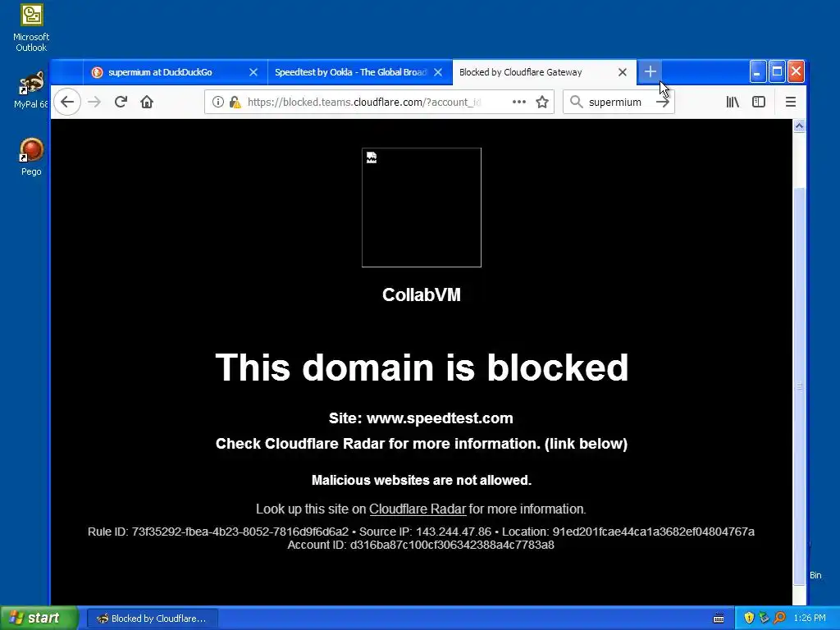Screen dimensions: 840x630
Task: Click the 1:26 PM clock
Action: pos(810,619)
